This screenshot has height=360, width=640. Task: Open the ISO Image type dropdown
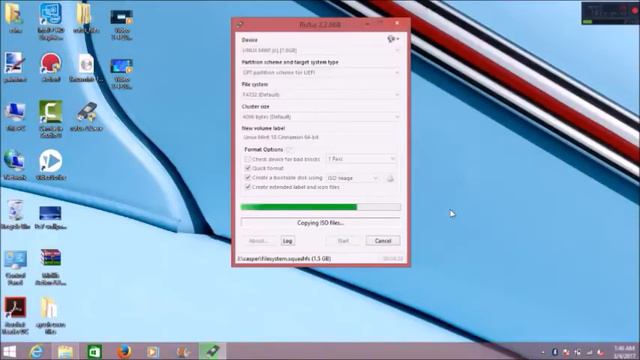[353, 178]
